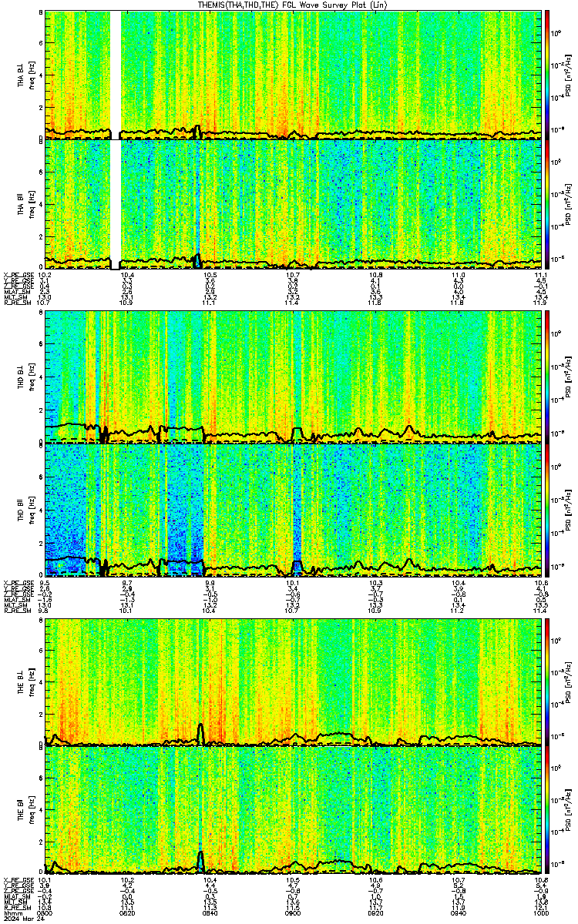Screen dimensions: 578x924
Task: Click the PSD color bar beside THA B-parallel panel
Action: coord(547,204)
